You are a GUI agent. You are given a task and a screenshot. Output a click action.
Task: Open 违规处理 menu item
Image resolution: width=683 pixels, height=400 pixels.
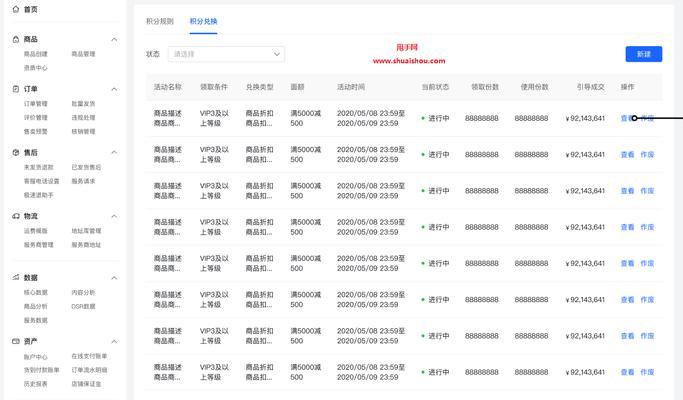pyautogui.click(x=83, y=118)
